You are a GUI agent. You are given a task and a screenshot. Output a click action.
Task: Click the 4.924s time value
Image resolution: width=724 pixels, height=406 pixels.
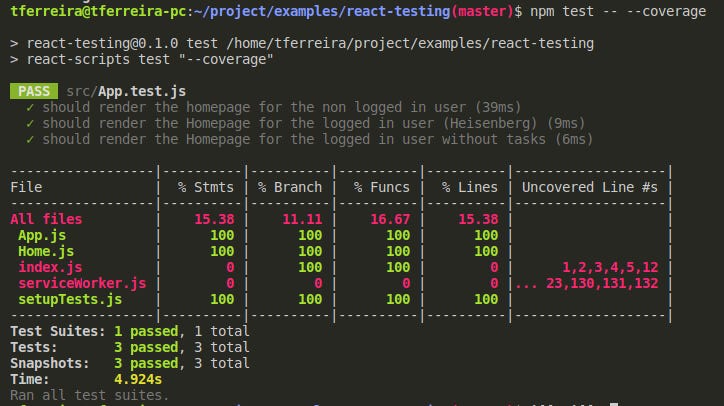[x=138, y=379]
